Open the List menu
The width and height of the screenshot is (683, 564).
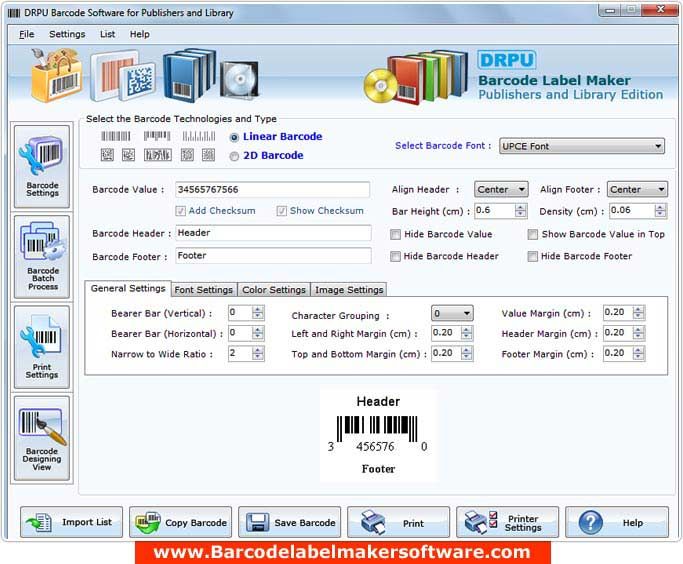(x=107, y=34)
